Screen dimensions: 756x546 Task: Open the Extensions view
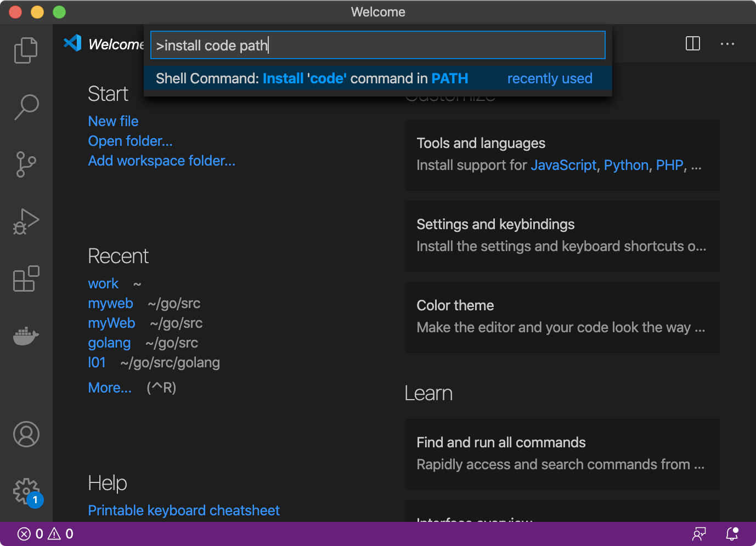(26, 278)
